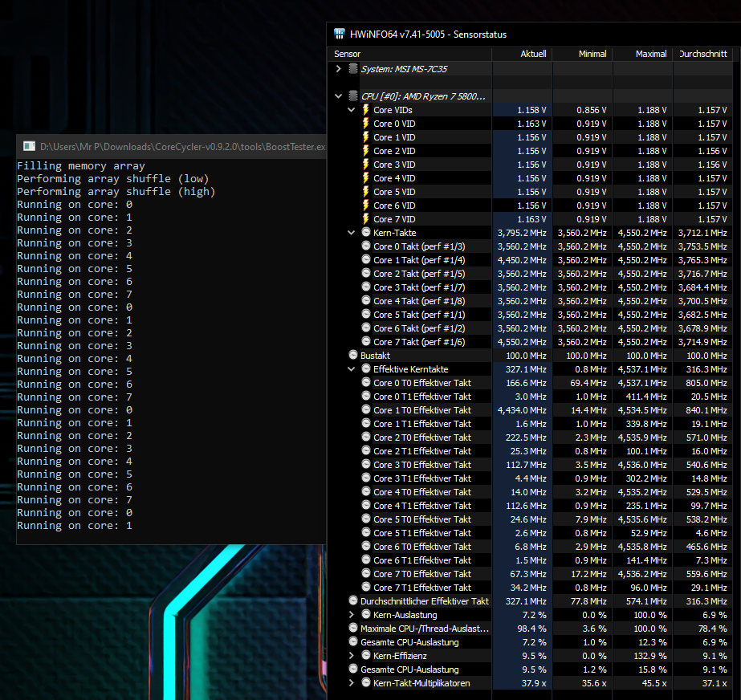Click 'Performing array shuffle (high)' console line
Screen dimensions: 741x700
[x=116, y=191]
